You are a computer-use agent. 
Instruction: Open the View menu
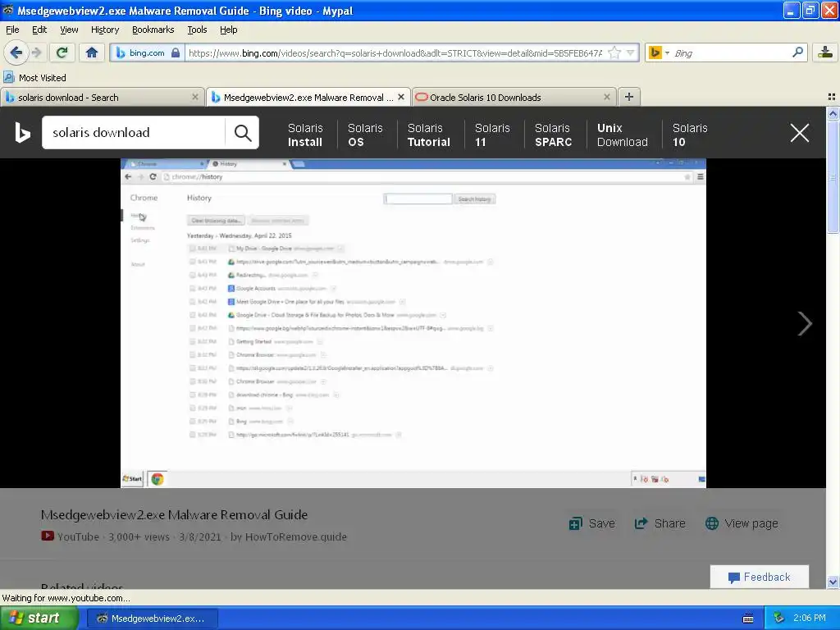point(69,30)
